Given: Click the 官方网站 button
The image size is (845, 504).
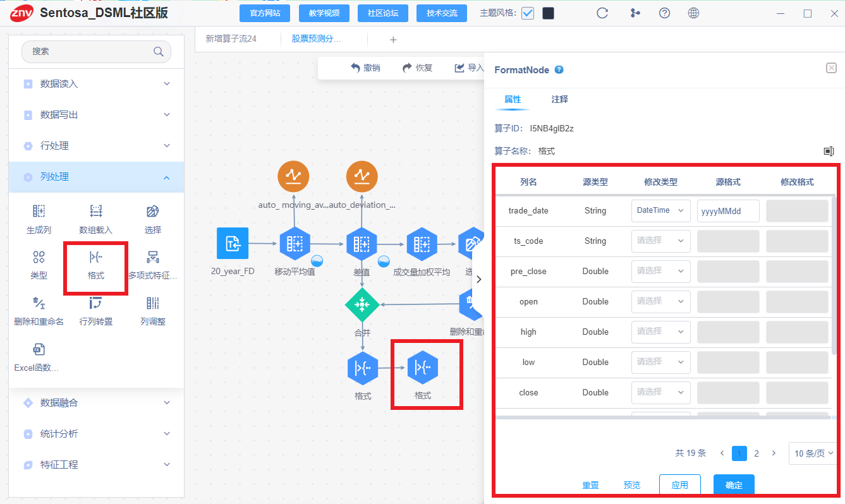Looking at the screenshot, I should [265, 13].
